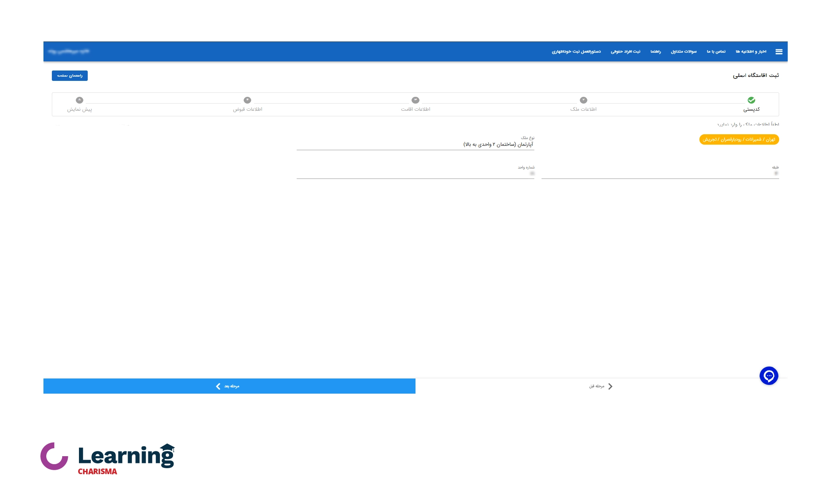Open the hamburger menu icon
The width and height of the screenshot is (831, 504).
pyautogui.click(x=779, y=52)
